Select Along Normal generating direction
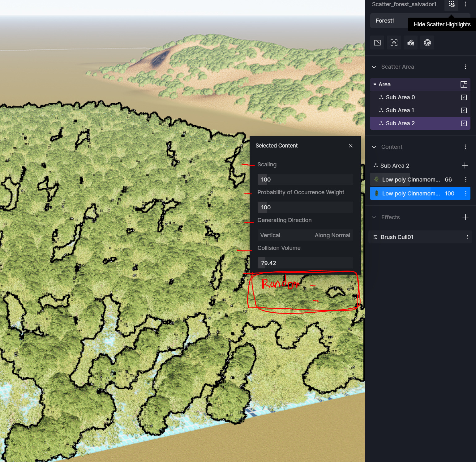Viewport: 476px width, 462px height. click(x=332, y=235)
